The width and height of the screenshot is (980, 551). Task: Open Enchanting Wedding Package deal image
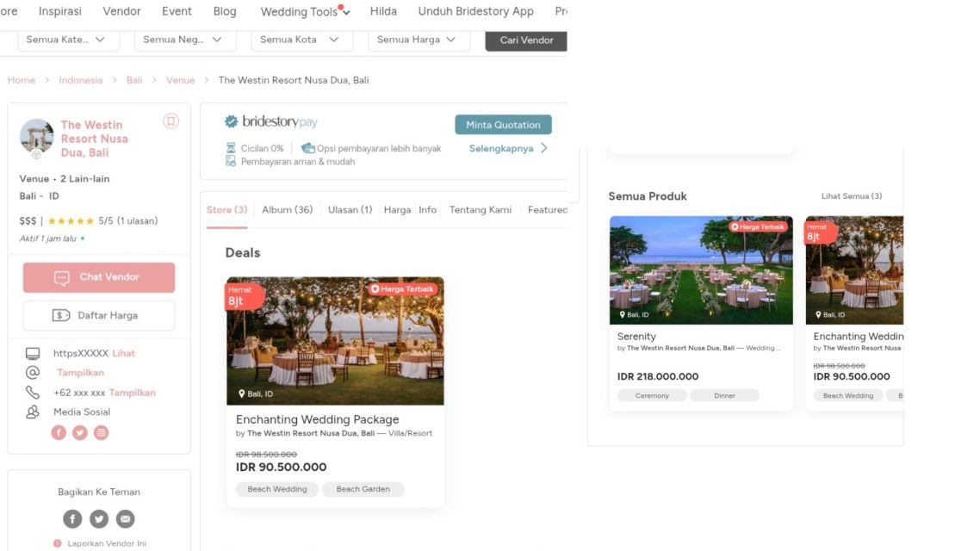335,341
